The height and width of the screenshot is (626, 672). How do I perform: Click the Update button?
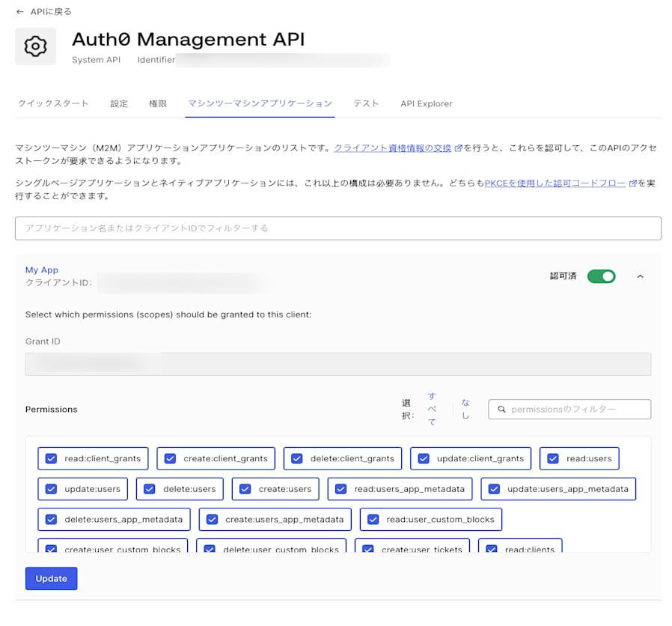point(52,578)
